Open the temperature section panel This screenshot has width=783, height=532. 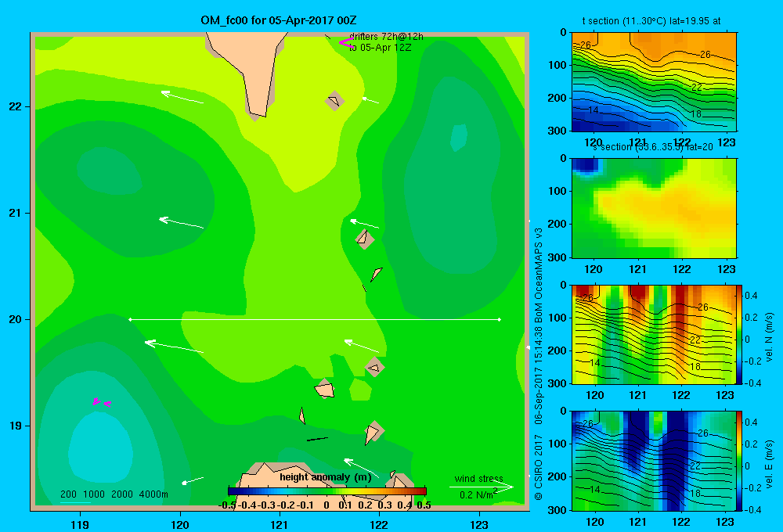point(654,82)
